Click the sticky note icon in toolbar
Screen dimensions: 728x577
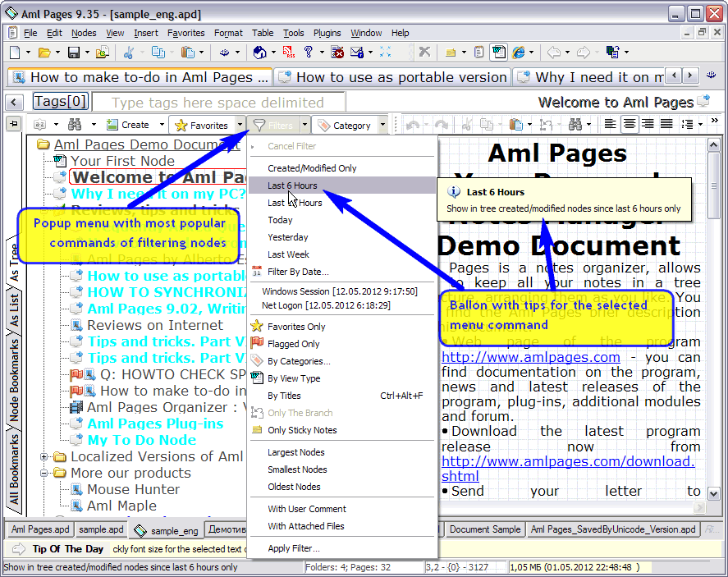(451, 53)
